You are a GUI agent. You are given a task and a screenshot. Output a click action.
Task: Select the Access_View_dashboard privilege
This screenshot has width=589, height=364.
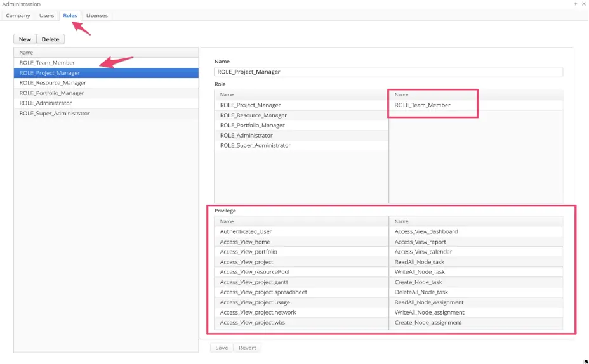[476, 232]
